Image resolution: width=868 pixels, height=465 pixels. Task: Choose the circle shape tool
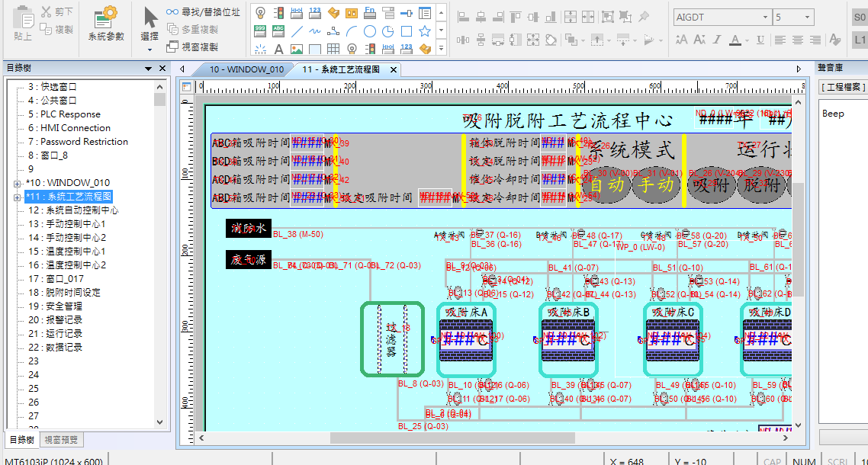(369, 31)
